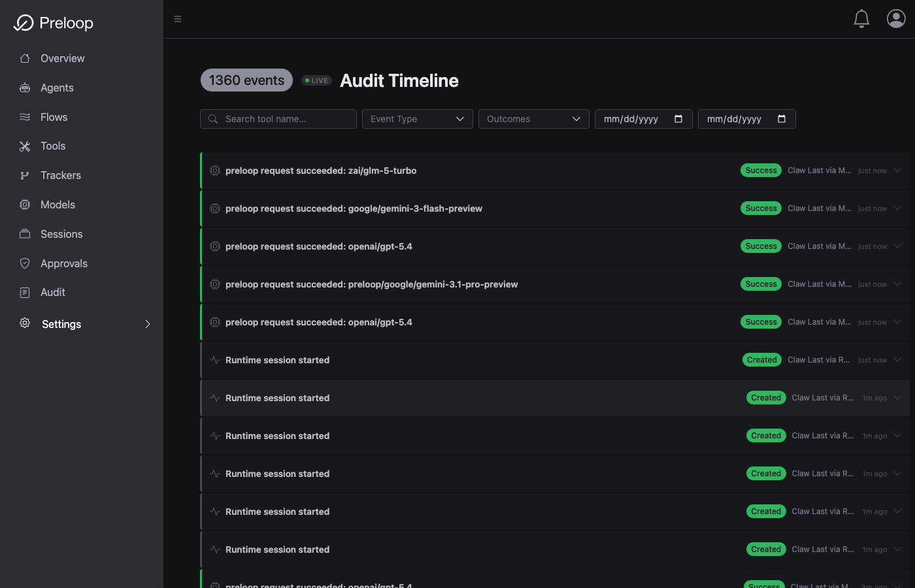
Task: Expand the gemini-3-flash-preview event row
Action: (x=898, y=208)
